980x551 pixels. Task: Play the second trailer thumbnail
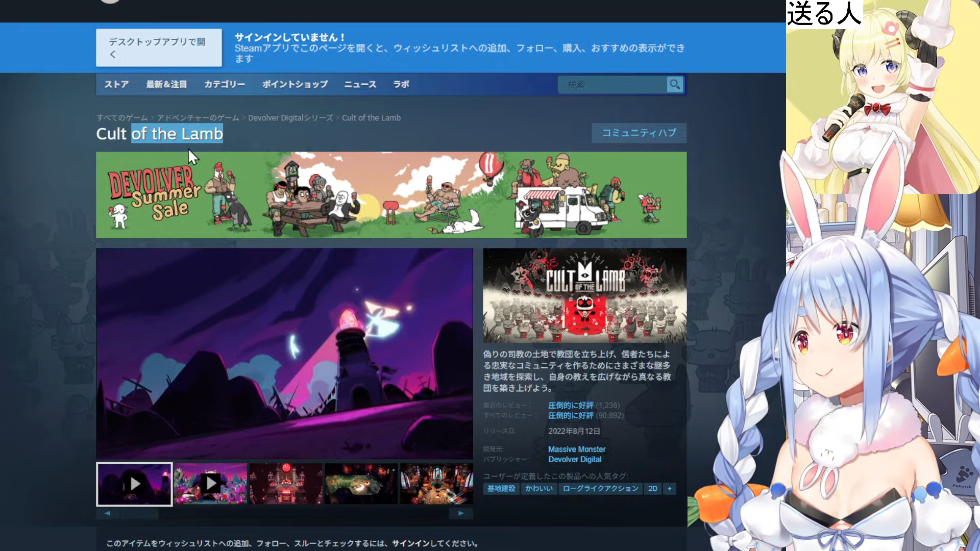pyautogui.click(x=210, y=484)
